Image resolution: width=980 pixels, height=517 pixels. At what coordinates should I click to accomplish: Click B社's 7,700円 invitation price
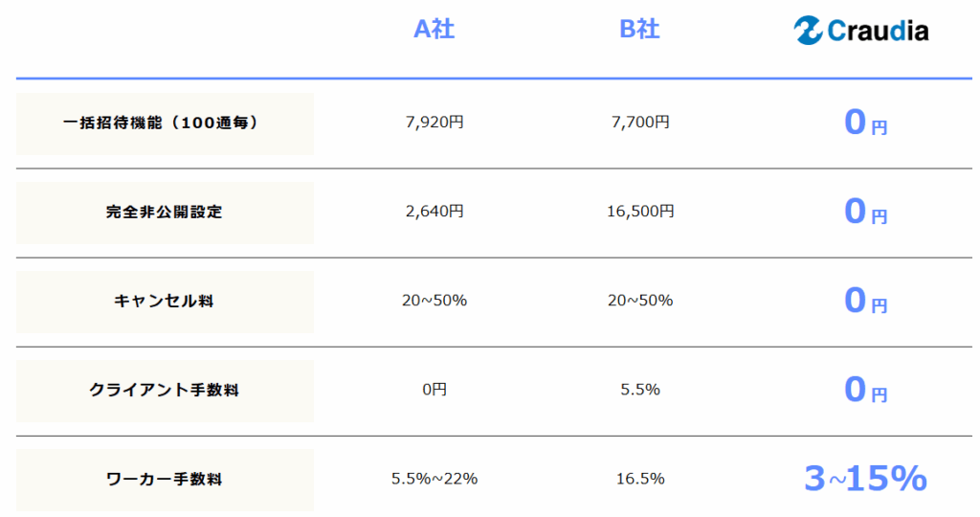pyautogui.click(x=640, y=123)
